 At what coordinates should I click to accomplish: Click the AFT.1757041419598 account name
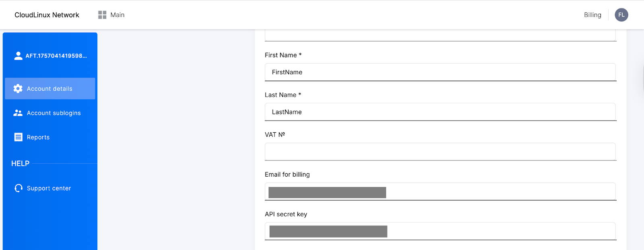point(56,56)
